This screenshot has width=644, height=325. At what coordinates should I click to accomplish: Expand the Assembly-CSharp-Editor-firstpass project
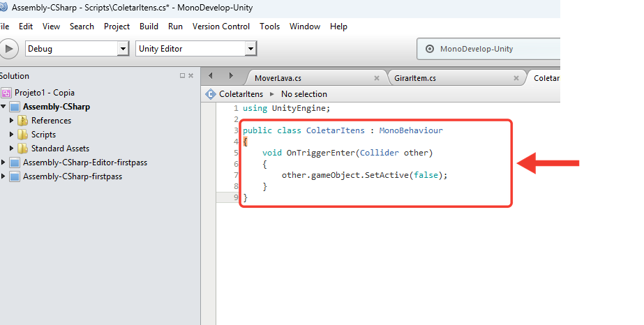click(x=3, y=162)
